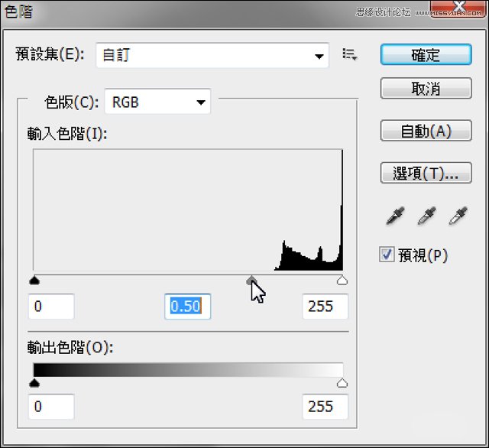Click the input gray midtone slider
This screenshot has height=448, width=489.
pyautogui.click(x=251, y=280)
